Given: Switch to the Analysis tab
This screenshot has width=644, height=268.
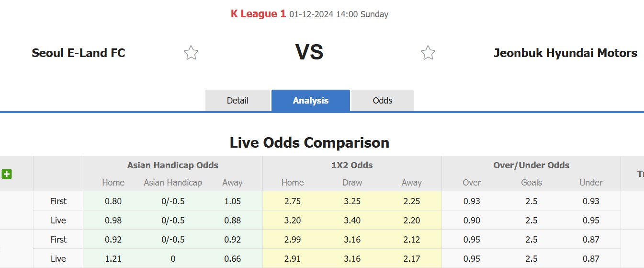Looking at the screenshot, I should coord(311,101).
